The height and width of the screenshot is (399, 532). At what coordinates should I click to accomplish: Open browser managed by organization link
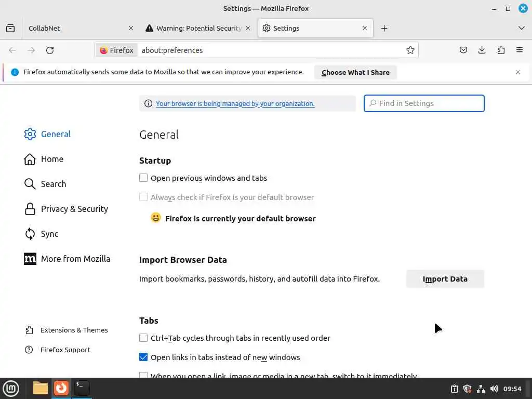tap(235, 103)
